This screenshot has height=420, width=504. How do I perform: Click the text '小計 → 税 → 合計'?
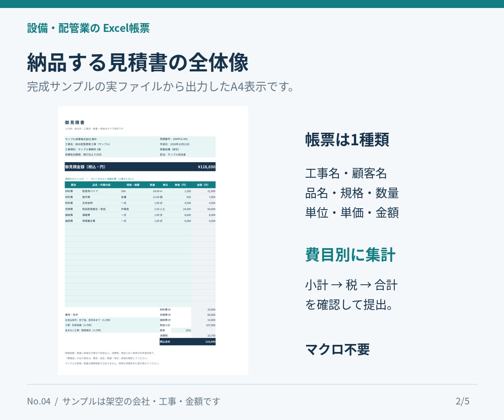(351, 285)
